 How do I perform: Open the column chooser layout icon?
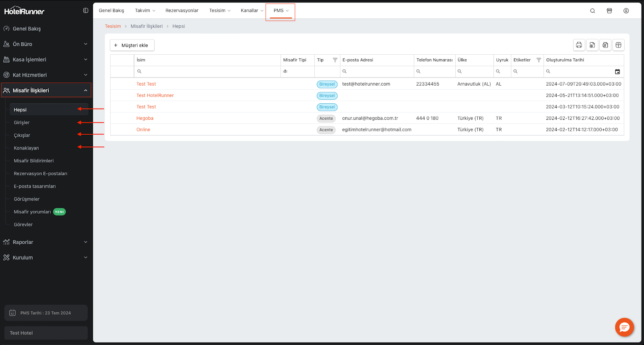[x=619, y=45]
